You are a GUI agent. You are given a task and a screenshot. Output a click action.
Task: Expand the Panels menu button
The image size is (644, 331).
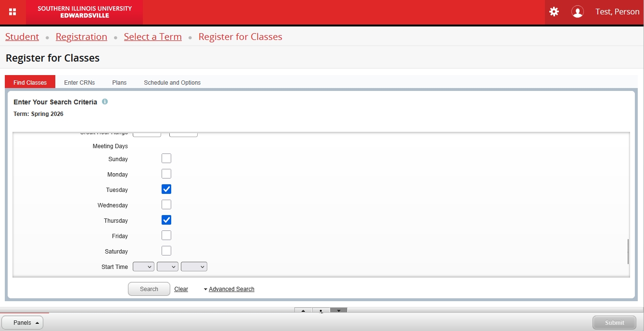pyautogui.click(x=23, y=323)
